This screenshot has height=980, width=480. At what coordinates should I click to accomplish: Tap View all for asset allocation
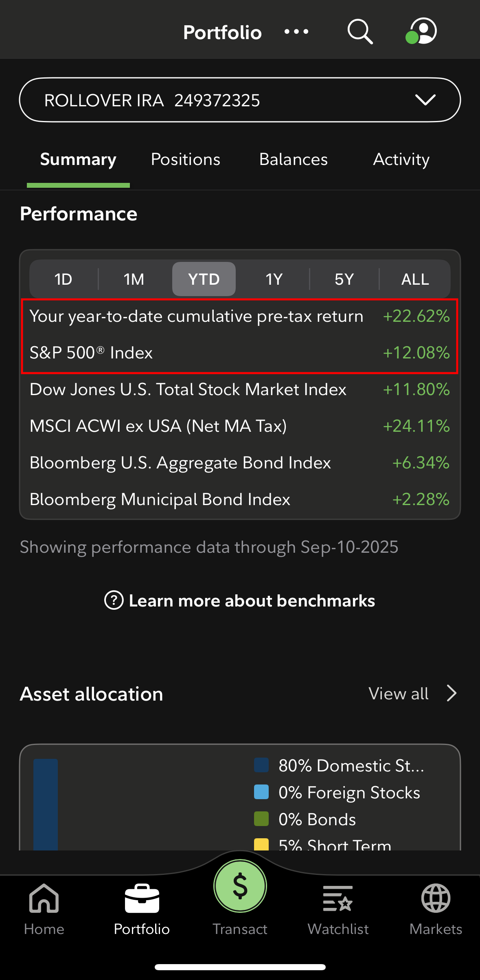click(399, 694)
